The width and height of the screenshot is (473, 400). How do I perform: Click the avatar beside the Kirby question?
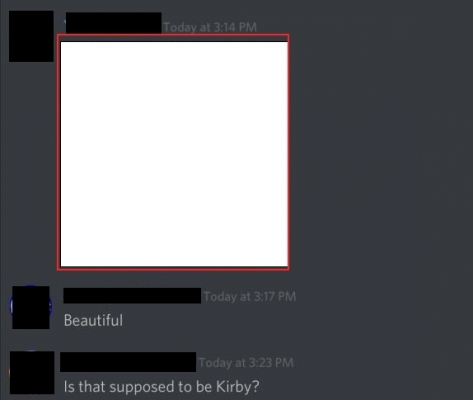pyautogui.click(x=32, y=372)
